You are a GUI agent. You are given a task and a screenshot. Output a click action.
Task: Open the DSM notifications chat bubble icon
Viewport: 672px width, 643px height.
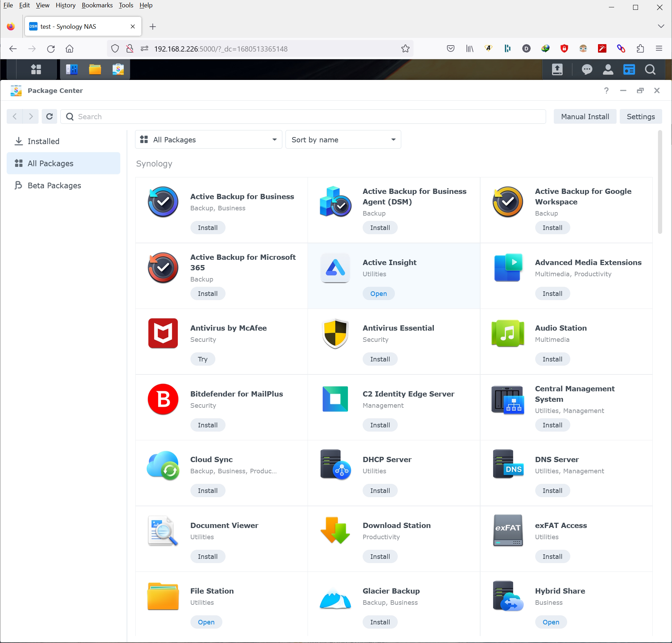point(587,69)
